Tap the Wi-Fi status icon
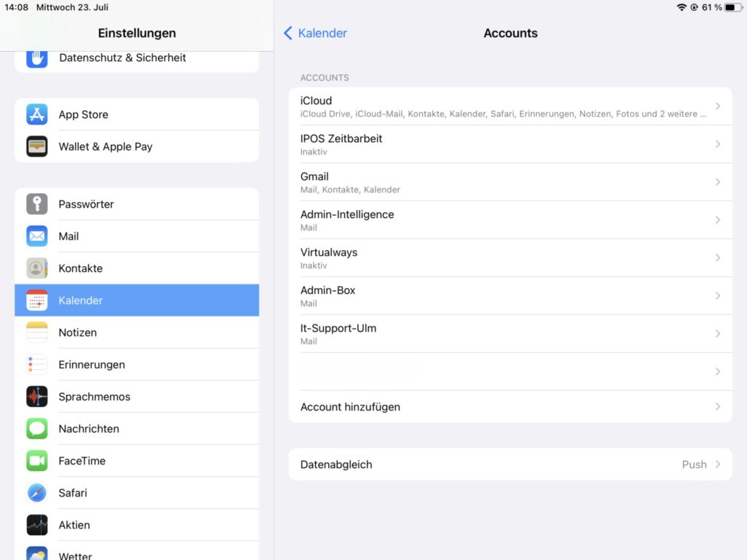Viewport: 747px width, 560px height. (682, 7)
